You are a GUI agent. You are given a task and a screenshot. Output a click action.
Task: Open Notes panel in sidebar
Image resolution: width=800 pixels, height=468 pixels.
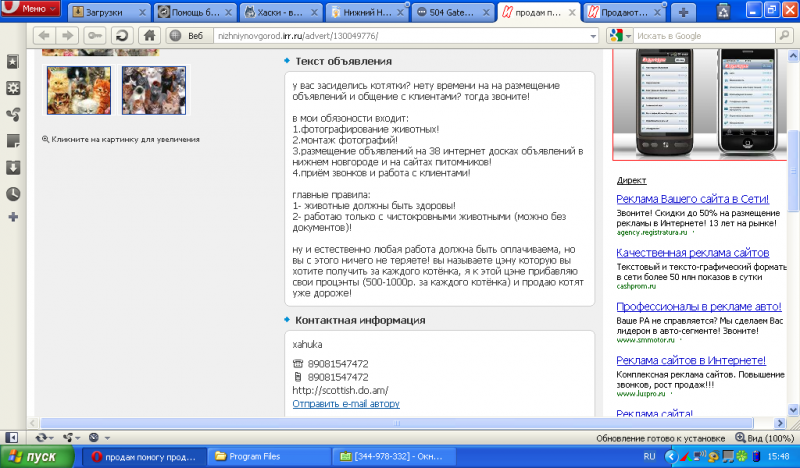coord(12,140)
